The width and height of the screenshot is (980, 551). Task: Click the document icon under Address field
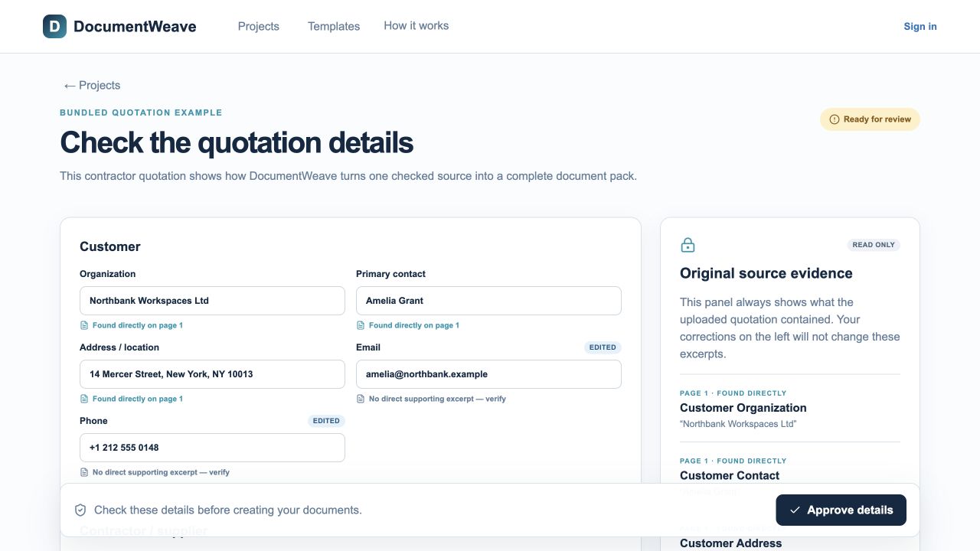pos(84,399)
